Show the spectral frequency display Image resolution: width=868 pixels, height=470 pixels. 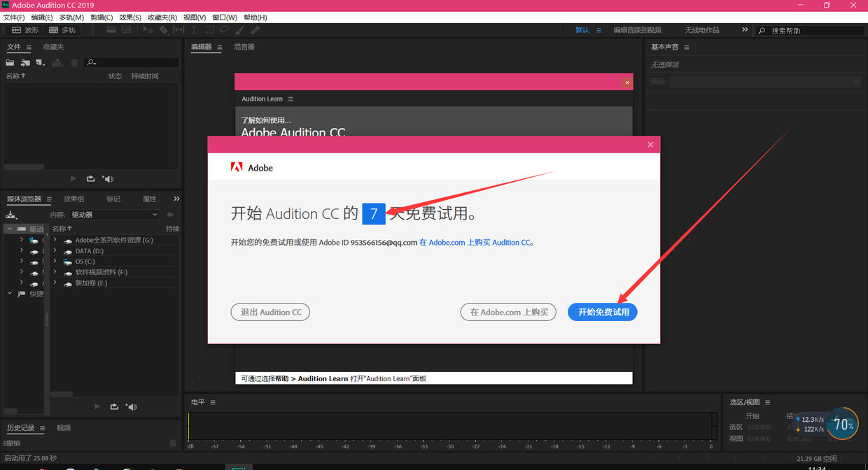[111, 30]
